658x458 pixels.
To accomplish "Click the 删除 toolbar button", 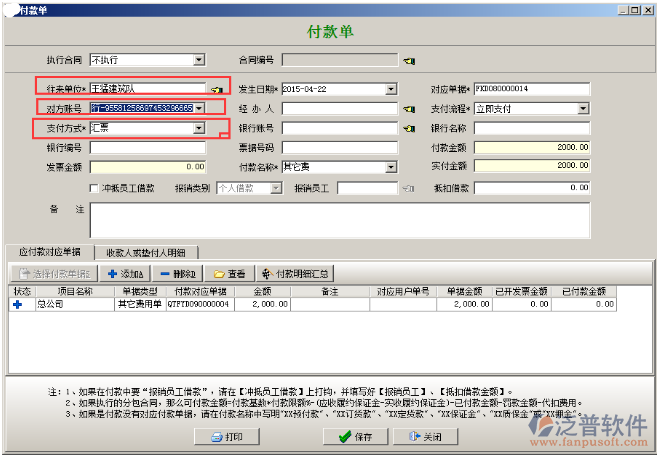I will coord(177,273).
